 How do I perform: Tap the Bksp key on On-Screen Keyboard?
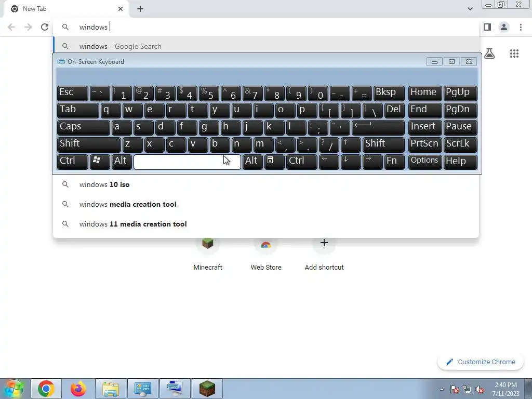point(389,93)
